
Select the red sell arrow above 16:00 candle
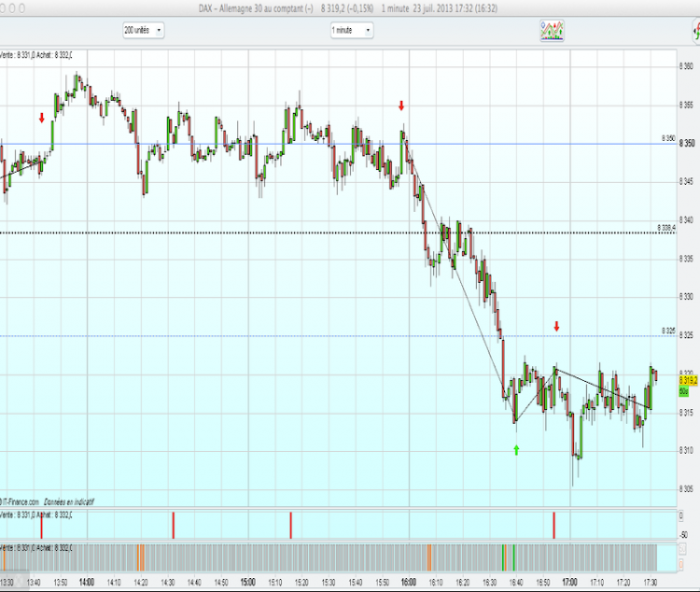point(401,106)
